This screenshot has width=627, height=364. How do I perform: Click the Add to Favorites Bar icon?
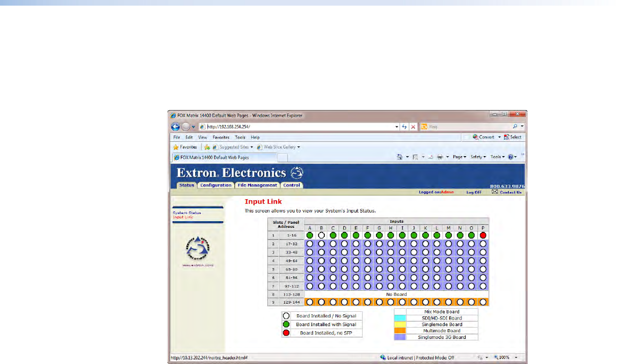pyautogui.click(x=207, y=147)
